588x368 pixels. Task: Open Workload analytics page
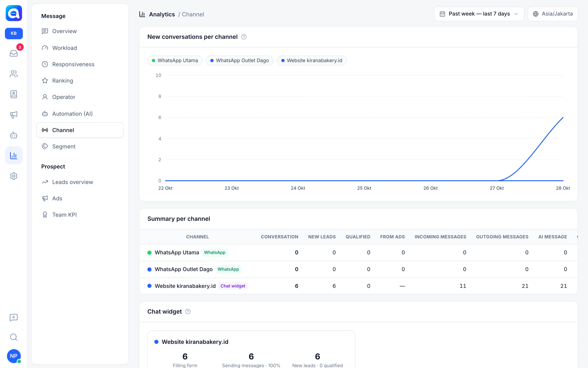coord(80,48)
